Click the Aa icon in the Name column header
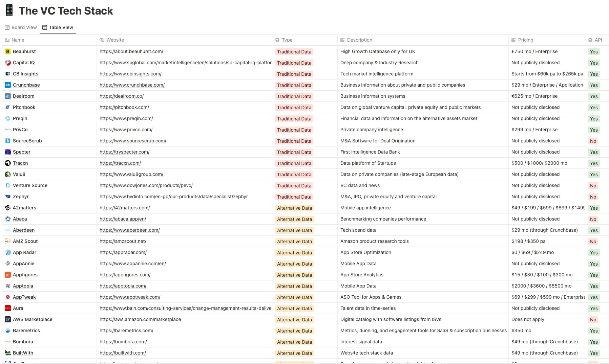The width and height of the screenshot is (609, 364). point(7,40)
